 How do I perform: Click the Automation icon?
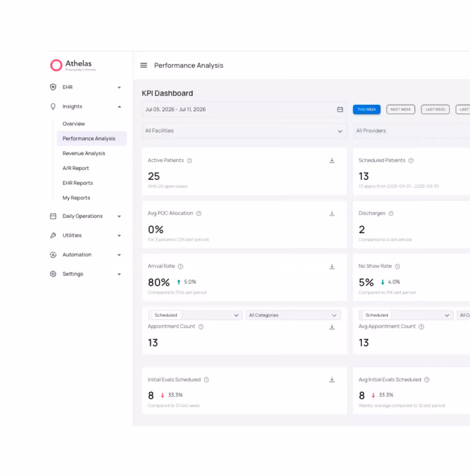click(x=53, y=255)
